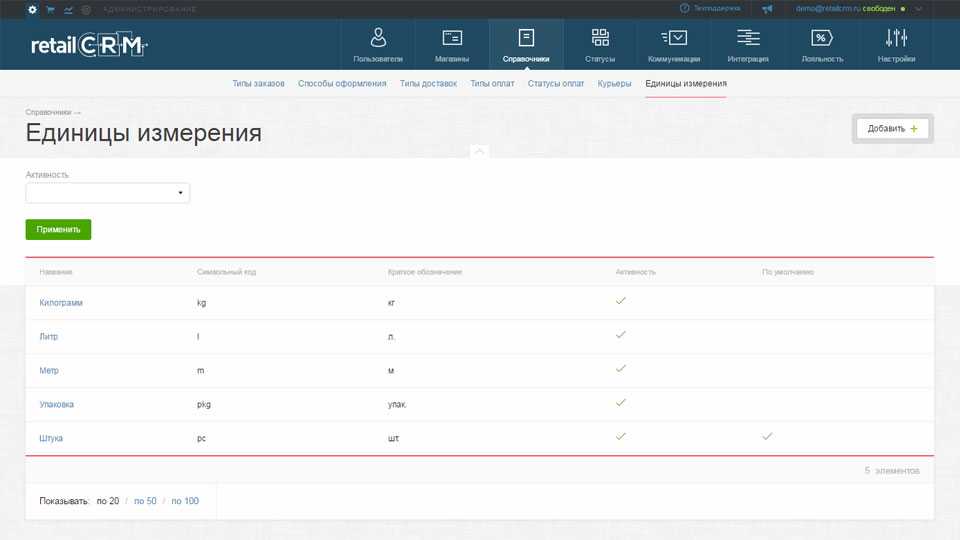Open Статусы section
This screenshot has height=540, width=960.
pyautogui.click(x=600, y=45)
